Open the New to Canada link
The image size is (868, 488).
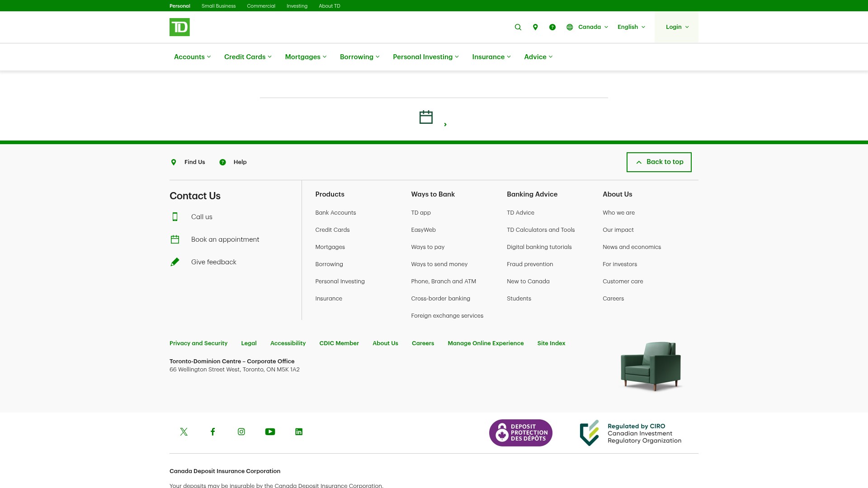coord(528,282)
